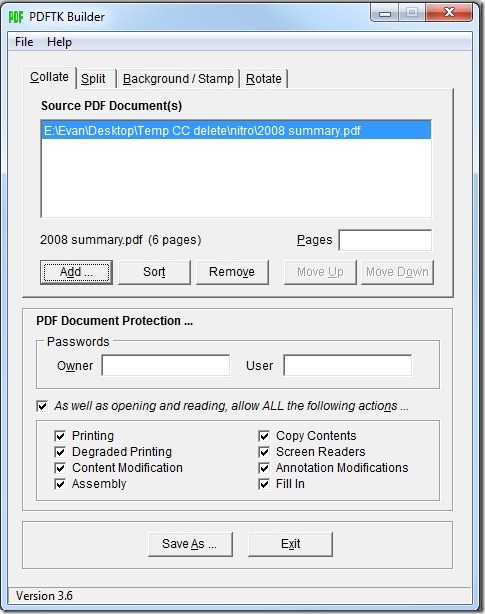Viewport: 485px width, 614px height.
Task: Uncheck the Printing permission
Action: [x=60, y=436]
